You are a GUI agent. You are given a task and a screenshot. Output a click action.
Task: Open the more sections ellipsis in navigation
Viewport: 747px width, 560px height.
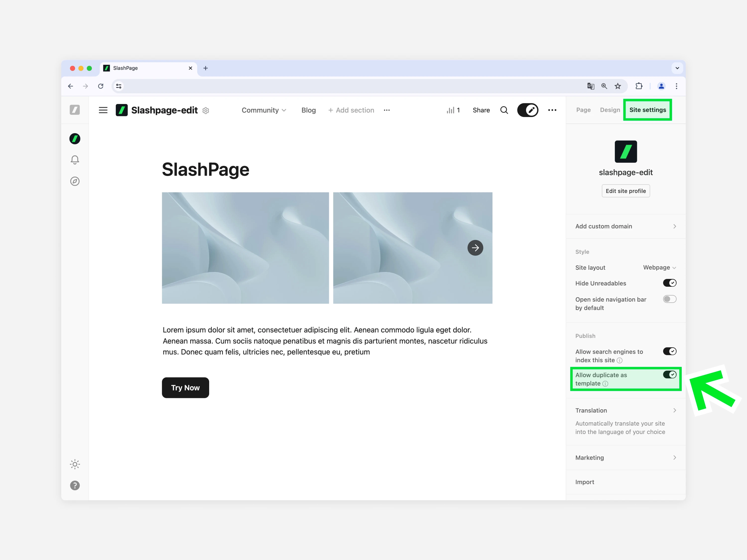point(387,110)
